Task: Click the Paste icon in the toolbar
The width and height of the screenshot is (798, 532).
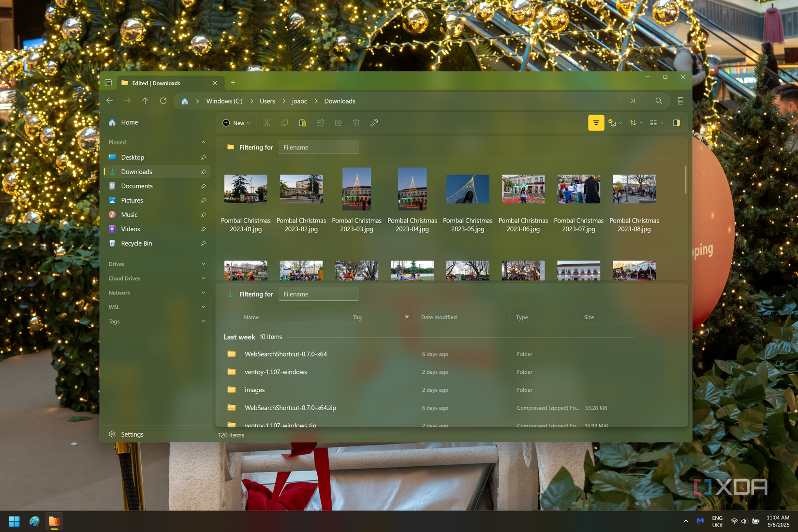Action: click(x=302, y=123)
